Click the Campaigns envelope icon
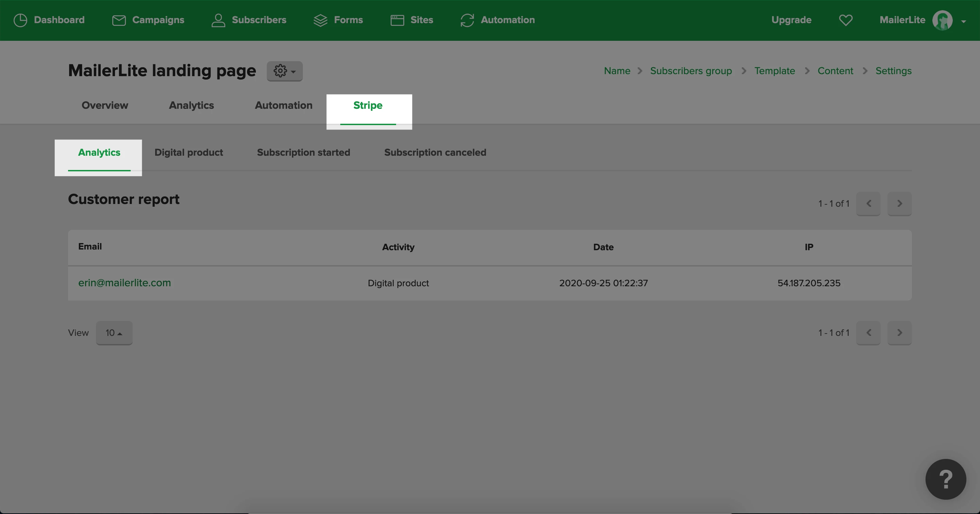The image size is (980, 514). coord(119,20)
